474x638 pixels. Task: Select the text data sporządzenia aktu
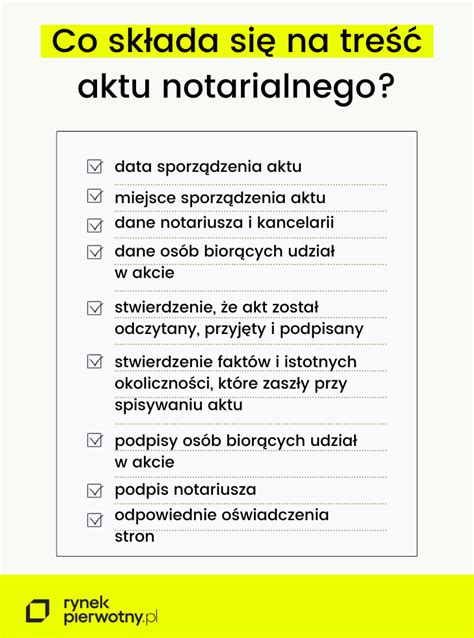click(x=208, y=167)
